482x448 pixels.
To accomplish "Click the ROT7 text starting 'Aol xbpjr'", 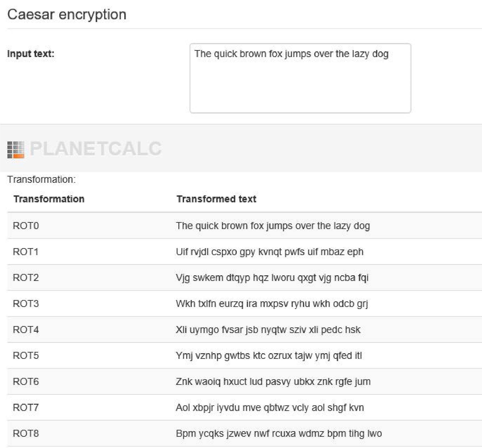I will [x=270, y=408].
